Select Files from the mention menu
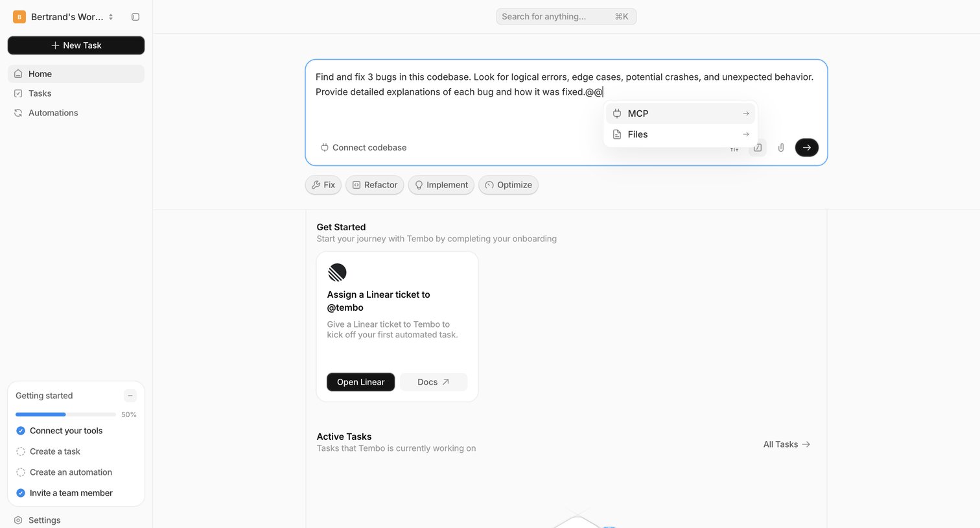This screenshot has width=980, height=528. click(681, 134)
